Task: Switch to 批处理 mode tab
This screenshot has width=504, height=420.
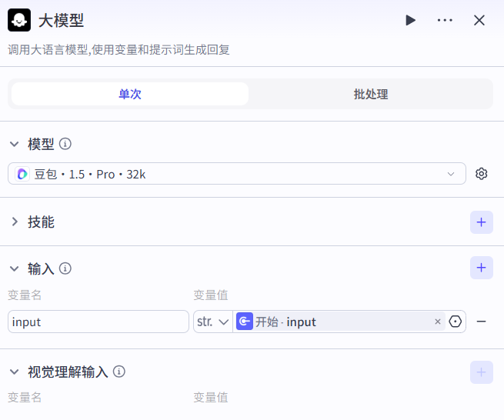Action: (x=370, y=95)
